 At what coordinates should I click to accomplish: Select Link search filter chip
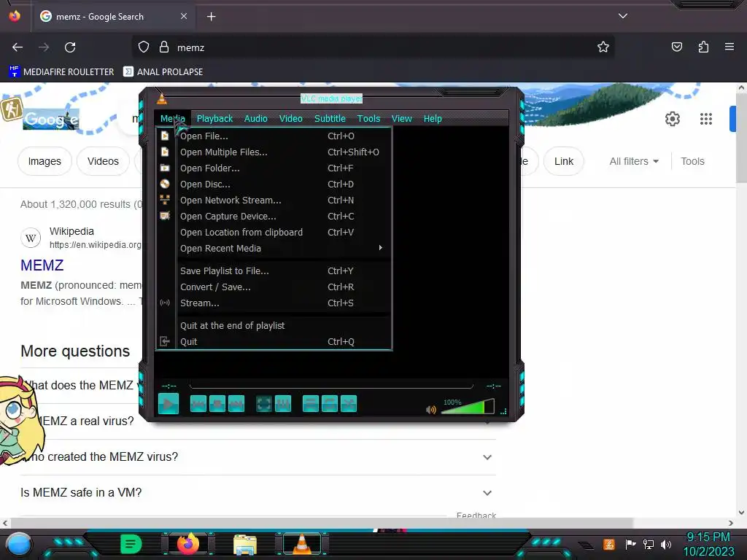[564, 161]
